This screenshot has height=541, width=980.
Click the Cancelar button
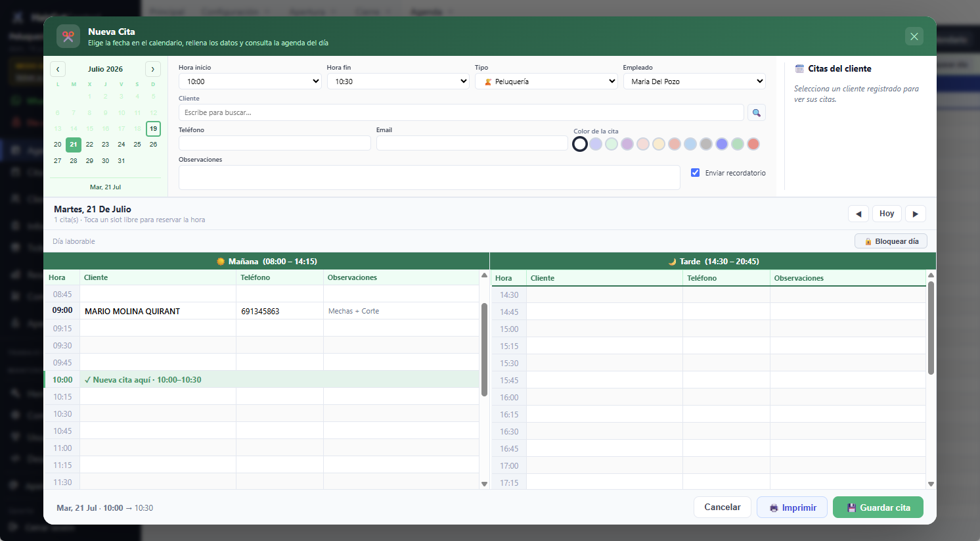pos(723,507)
